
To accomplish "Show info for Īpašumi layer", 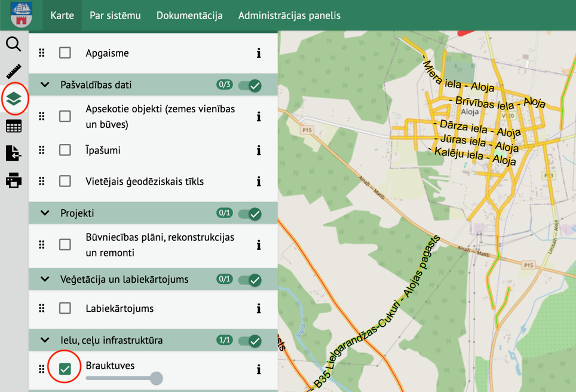I will click(259, 150).
